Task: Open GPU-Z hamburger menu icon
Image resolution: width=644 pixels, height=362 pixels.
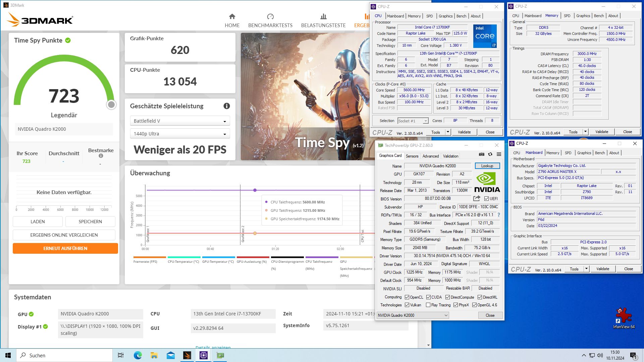Action: coord(499,154)
